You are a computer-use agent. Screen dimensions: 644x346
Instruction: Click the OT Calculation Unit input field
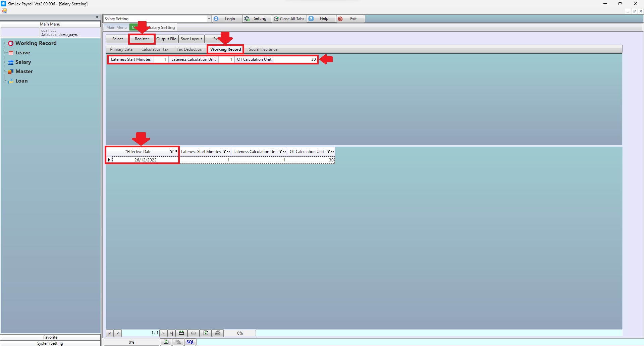coord(296,59)
